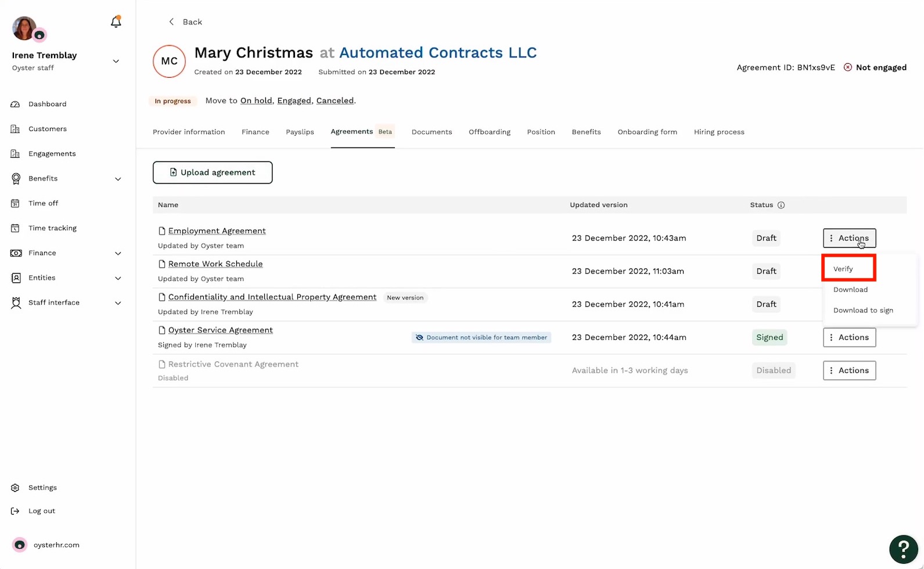
Task: Click the oysterhr.com logo icon
Action: coord(20,545)
